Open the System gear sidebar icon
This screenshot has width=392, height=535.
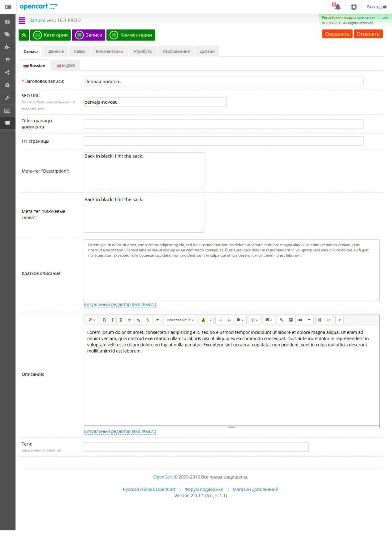pyautogui.click(x=7, y=85)
